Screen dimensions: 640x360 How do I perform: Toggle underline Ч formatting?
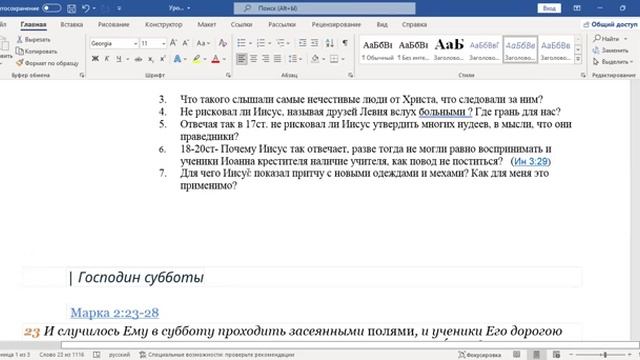pos(119,59)
